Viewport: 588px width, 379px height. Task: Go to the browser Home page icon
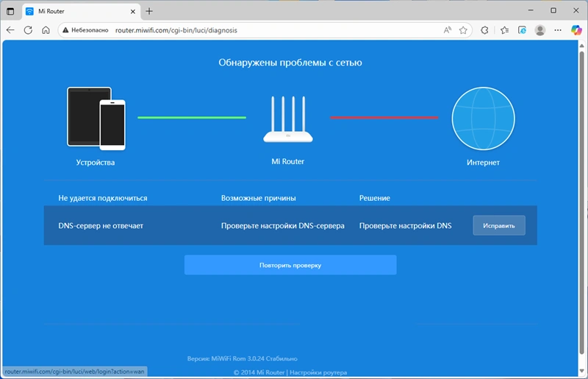pos(46,30)
